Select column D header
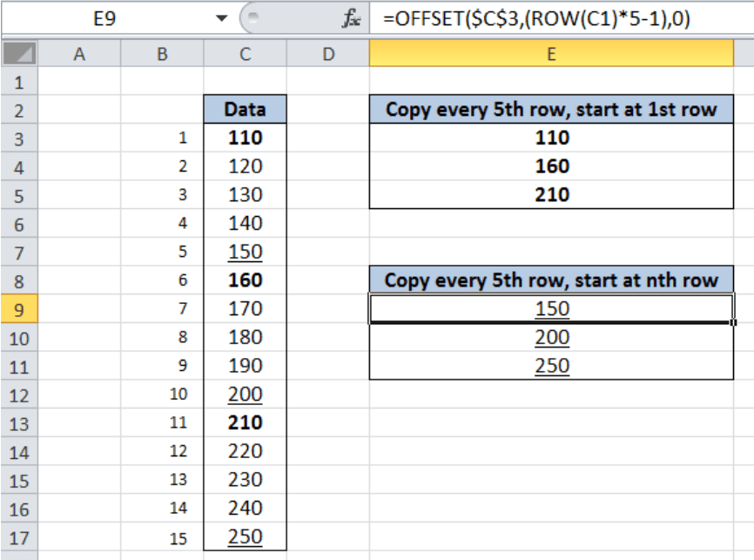 point(328,53)
